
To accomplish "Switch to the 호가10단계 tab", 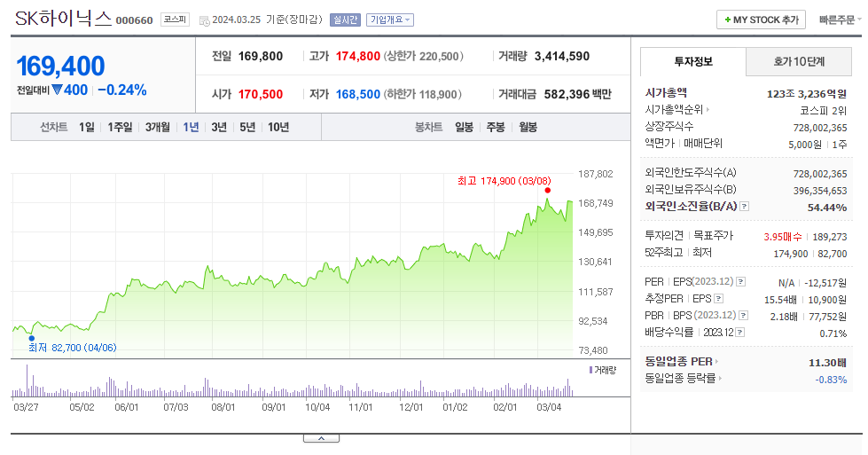I will pos(799,61).
